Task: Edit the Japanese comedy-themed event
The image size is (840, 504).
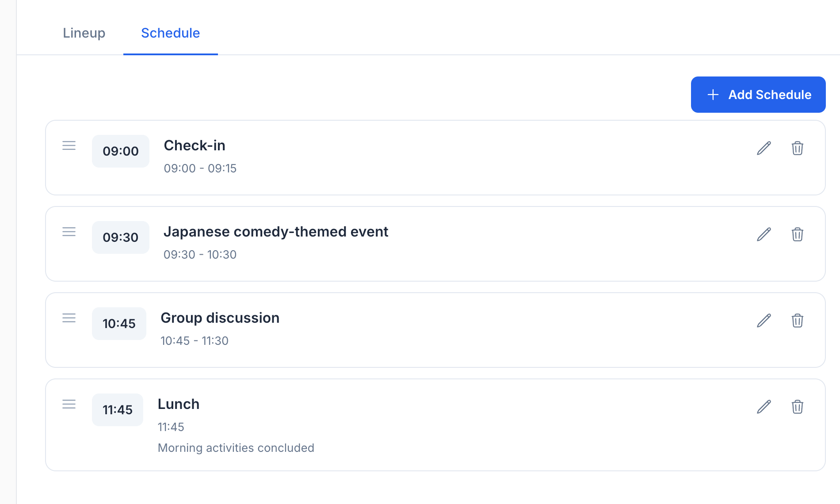Action: point(764,234)
